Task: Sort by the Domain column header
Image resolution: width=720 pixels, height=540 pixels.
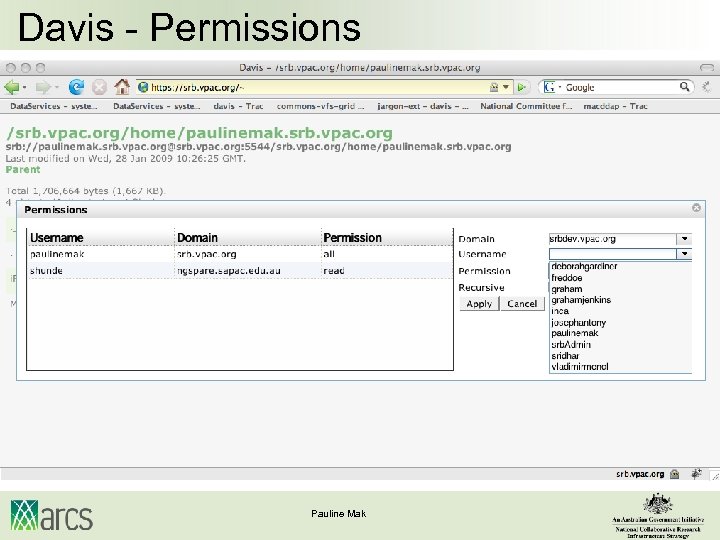Action: pos(248,237)
